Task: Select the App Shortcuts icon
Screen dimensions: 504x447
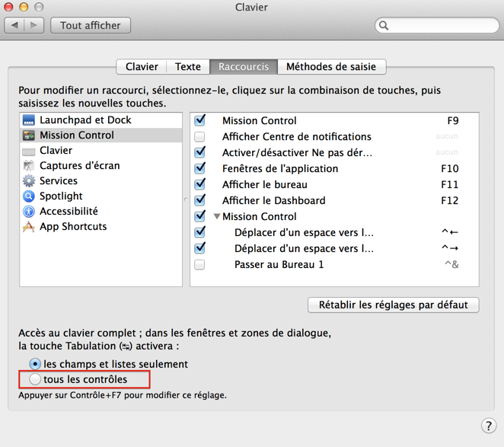Action: point(29,227)
